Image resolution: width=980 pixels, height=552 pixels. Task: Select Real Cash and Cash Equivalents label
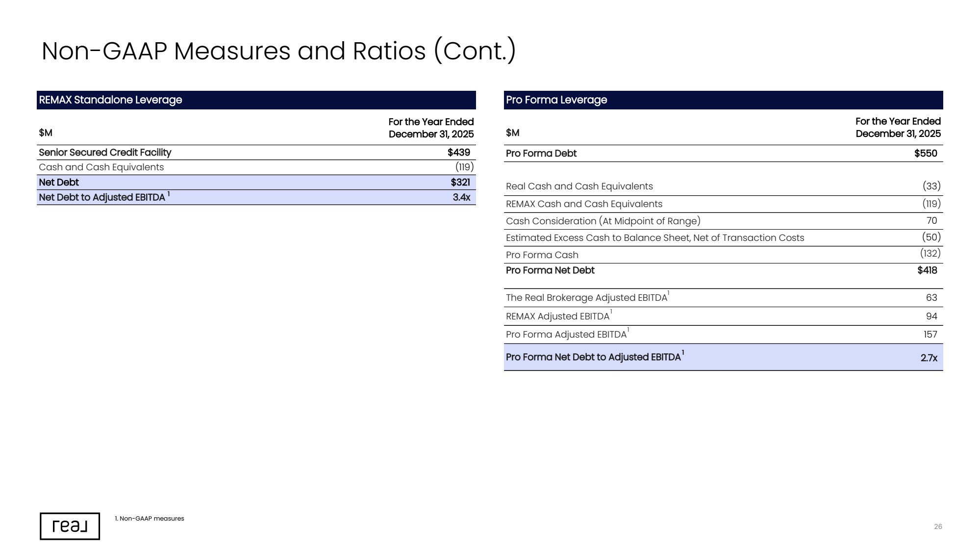pyautogui.click(x=579, y=186)
